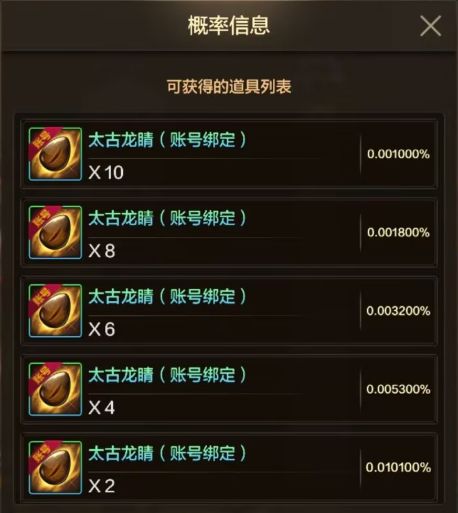Select item name in the 0.005300% row

coord(168,375)
